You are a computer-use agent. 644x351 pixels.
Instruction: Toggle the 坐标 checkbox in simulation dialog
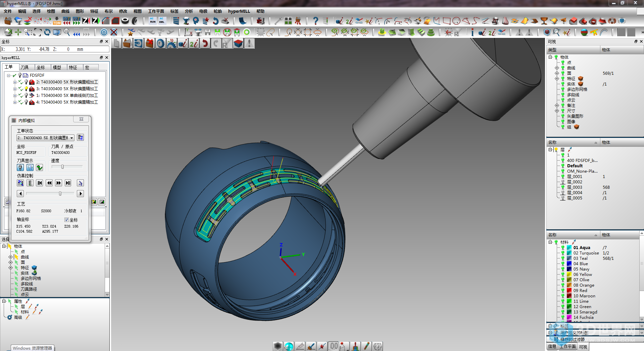[x=66, y=220]
